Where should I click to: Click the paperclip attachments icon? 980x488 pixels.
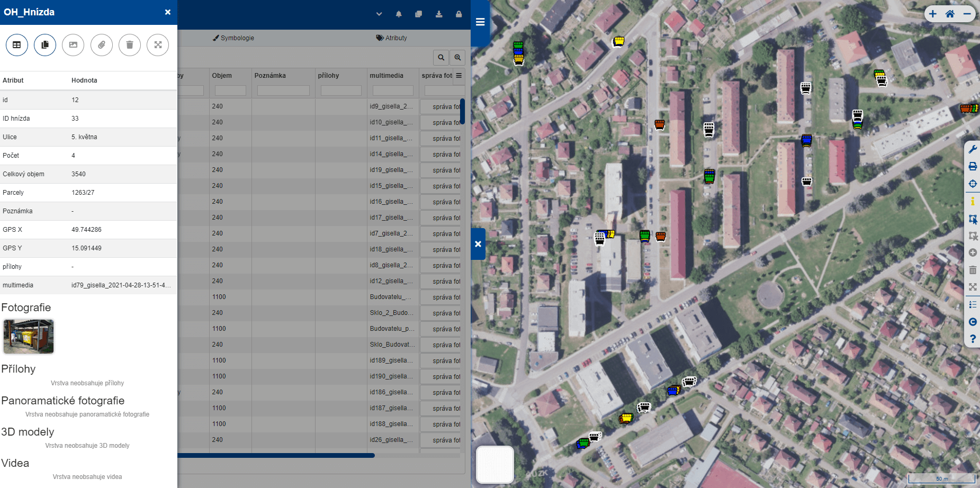102,45
